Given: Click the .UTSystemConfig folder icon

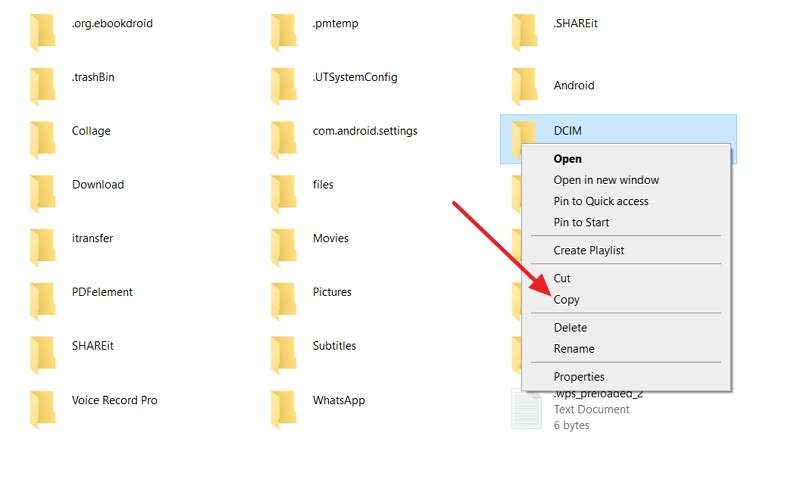Looking at the screenshot, I should point(284,86).
